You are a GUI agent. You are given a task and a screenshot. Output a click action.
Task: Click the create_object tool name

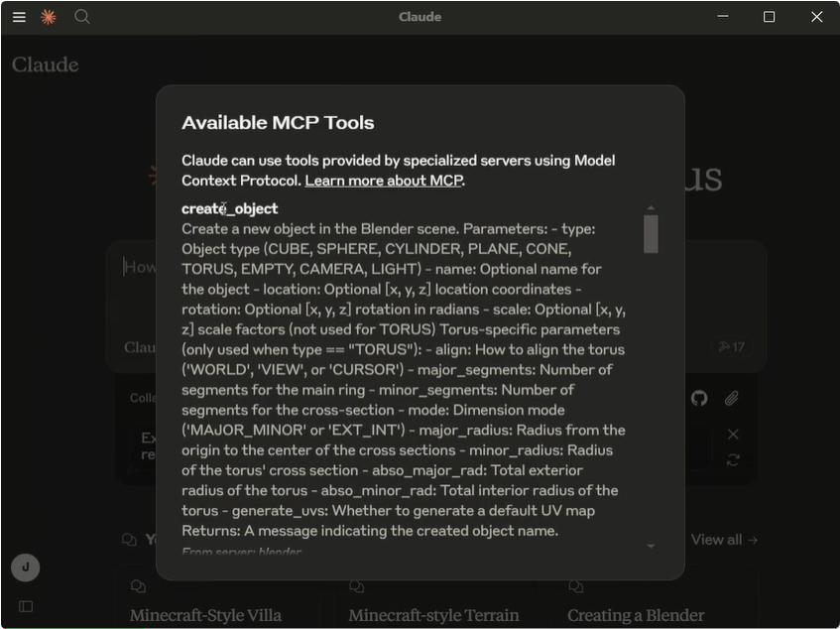pyautogui.click(x=229, y=208)
